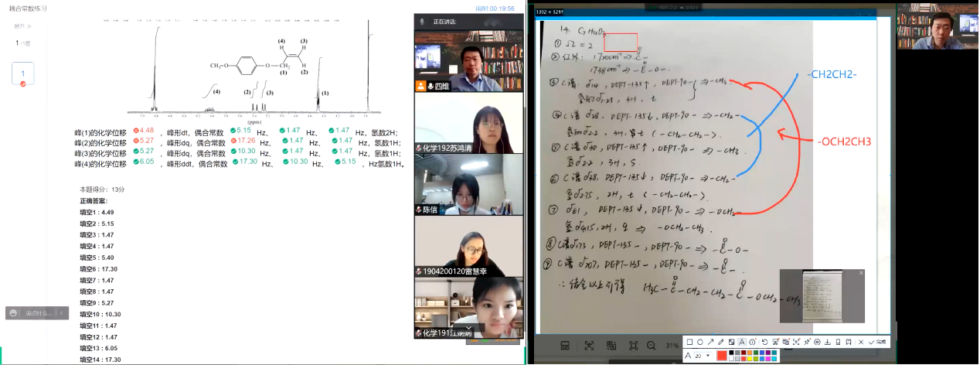Viewport: 980px width, 365px height.
Task: Pick the yellow color swatch
Action: tap(750, 359)
